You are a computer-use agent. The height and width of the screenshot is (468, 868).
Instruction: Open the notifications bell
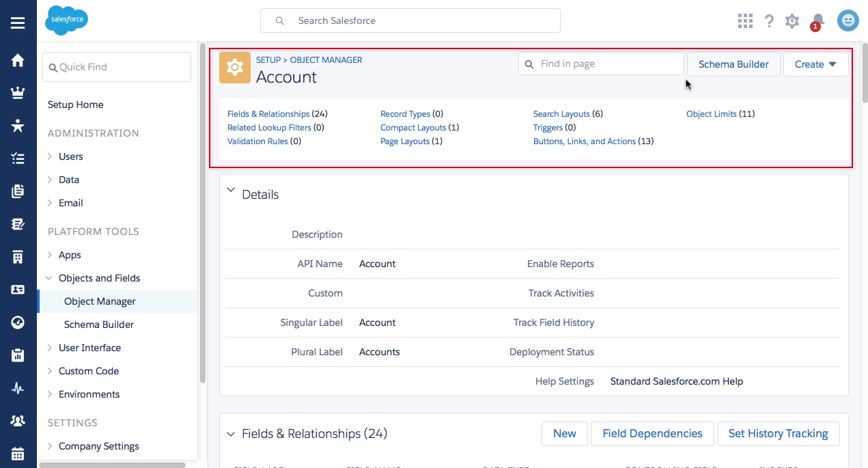coord(817,21)
